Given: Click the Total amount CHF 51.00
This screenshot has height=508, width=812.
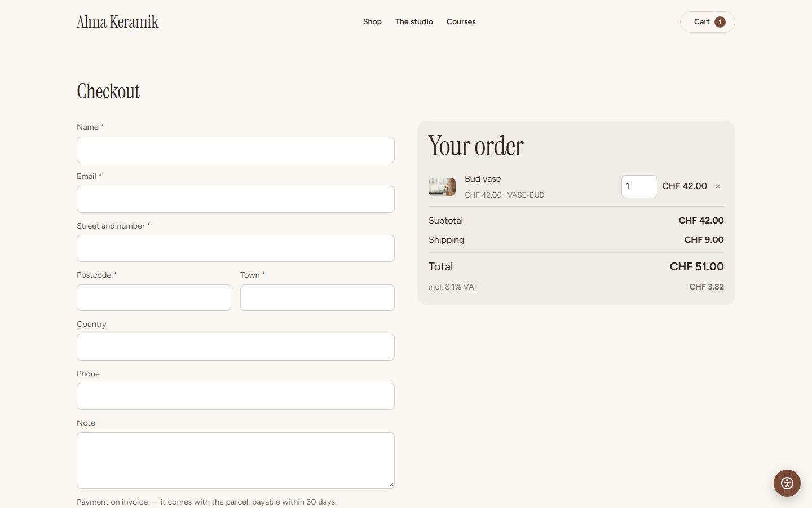Looking at the screenshot, I should [697, 266].
